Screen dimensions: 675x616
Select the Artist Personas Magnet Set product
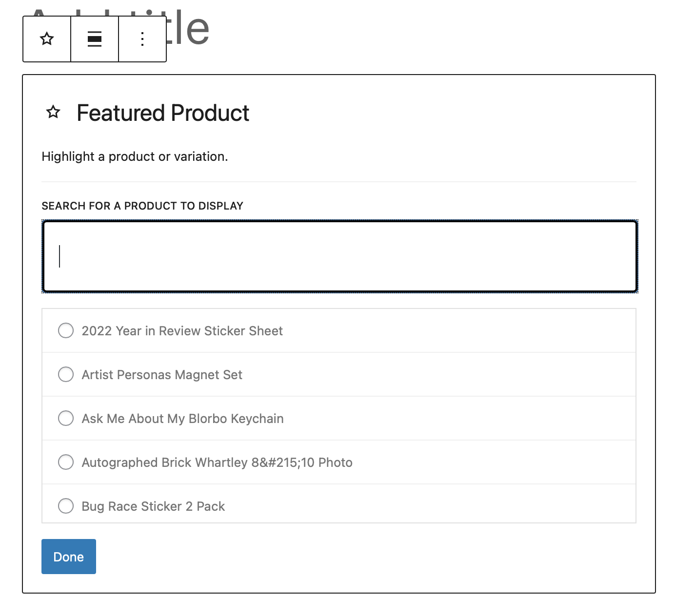[x=65, y=374]
